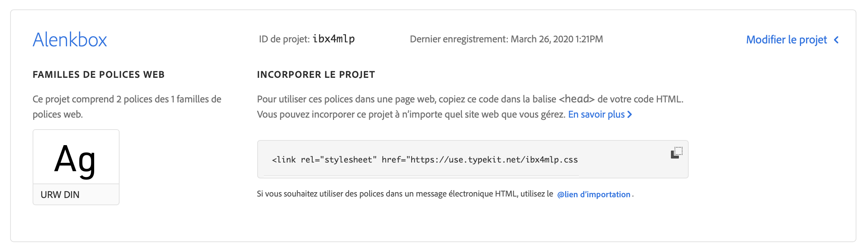Screen dimensions: 868x249
Task: Click the Modifier le projet link
Action: pos(786,40)
